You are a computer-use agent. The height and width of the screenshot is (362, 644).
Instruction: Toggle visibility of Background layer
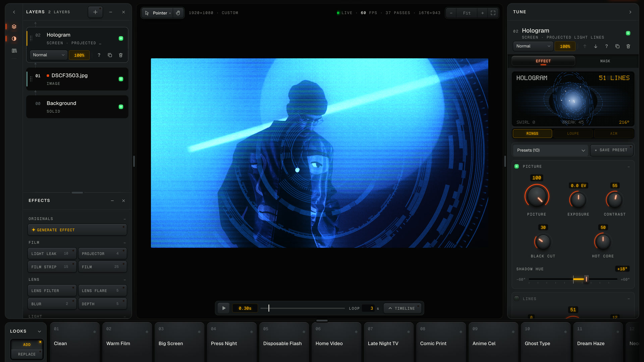(x=121, y=107)
